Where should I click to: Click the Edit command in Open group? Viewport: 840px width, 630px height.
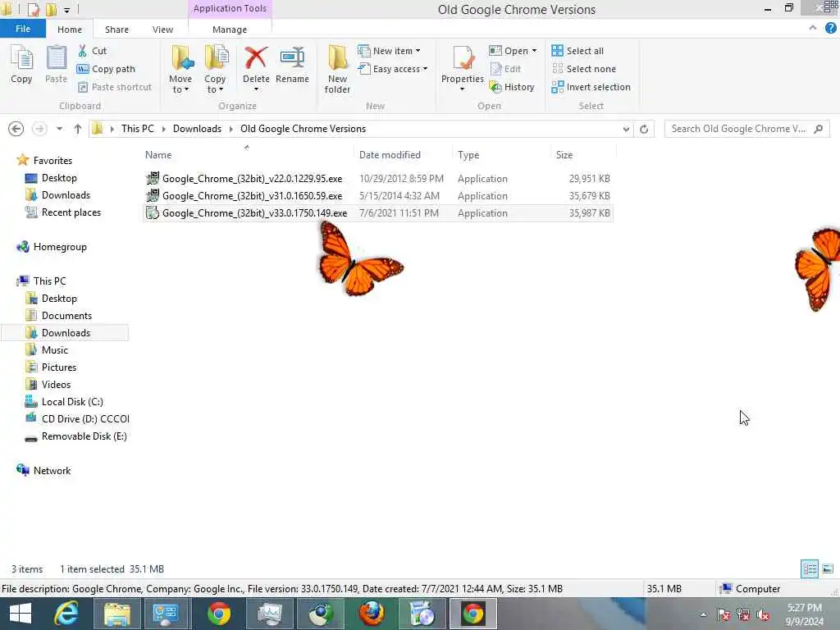[505, 69]
